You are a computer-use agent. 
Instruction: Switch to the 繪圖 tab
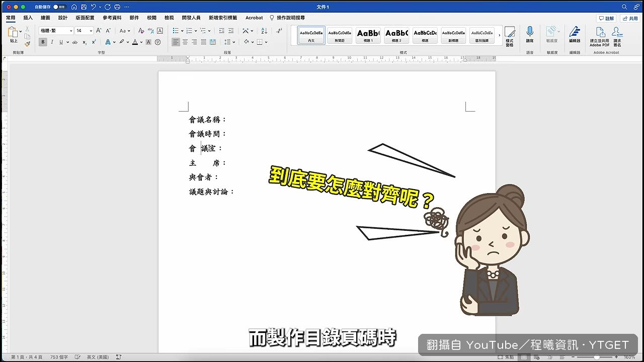click(x=45, y=18)
